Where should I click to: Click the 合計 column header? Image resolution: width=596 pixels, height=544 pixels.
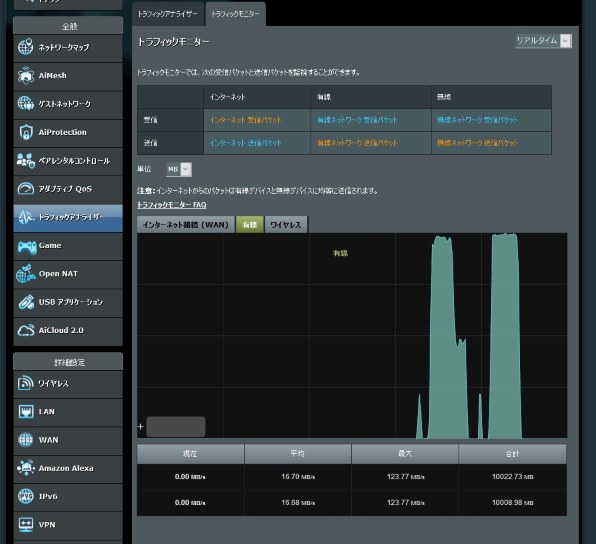(x=512, y=454)
